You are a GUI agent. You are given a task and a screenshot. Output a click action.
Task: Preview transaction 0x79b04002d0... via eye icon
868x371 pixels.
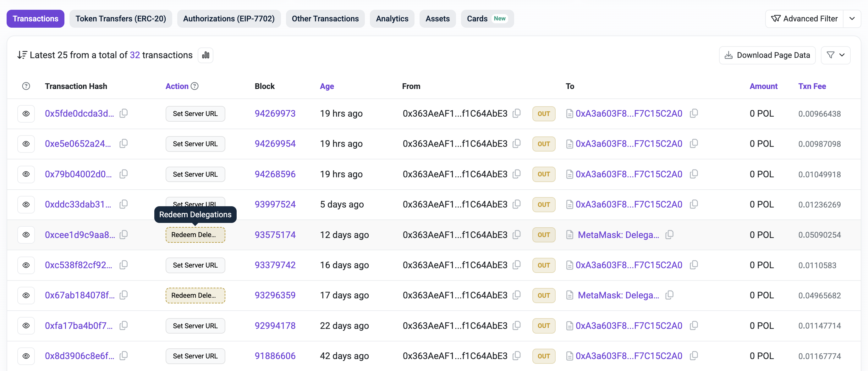(26, 174)
